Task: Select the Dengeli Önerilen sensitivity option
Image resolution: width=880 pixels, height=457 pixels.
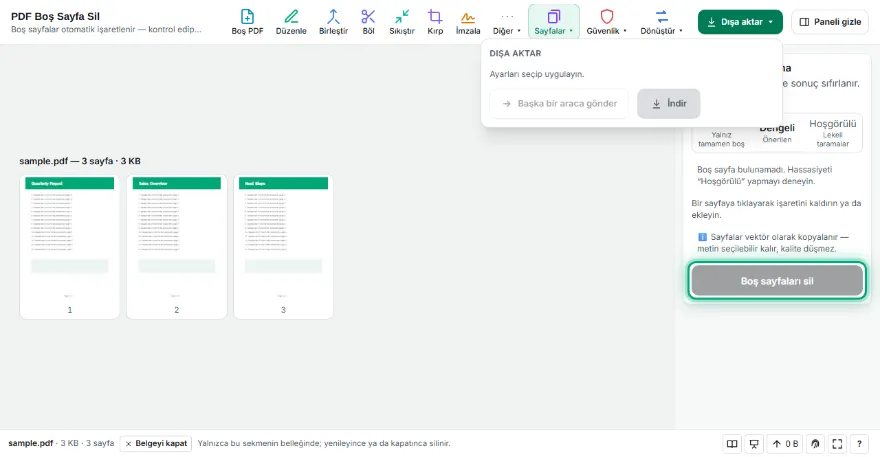Action: (777, 134)
